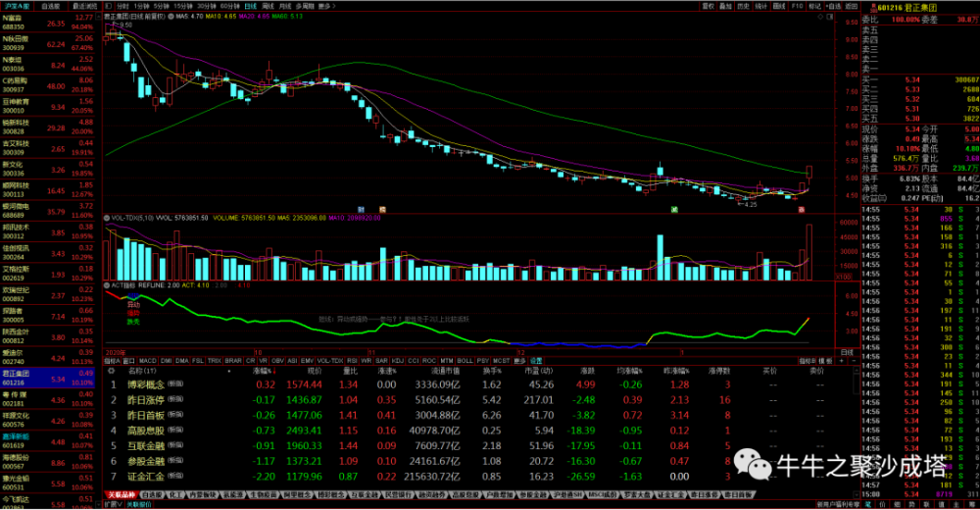The width and height of the screenshot is (980, 510).
Task: Select the MACD indicator tab
Action: 148,361
